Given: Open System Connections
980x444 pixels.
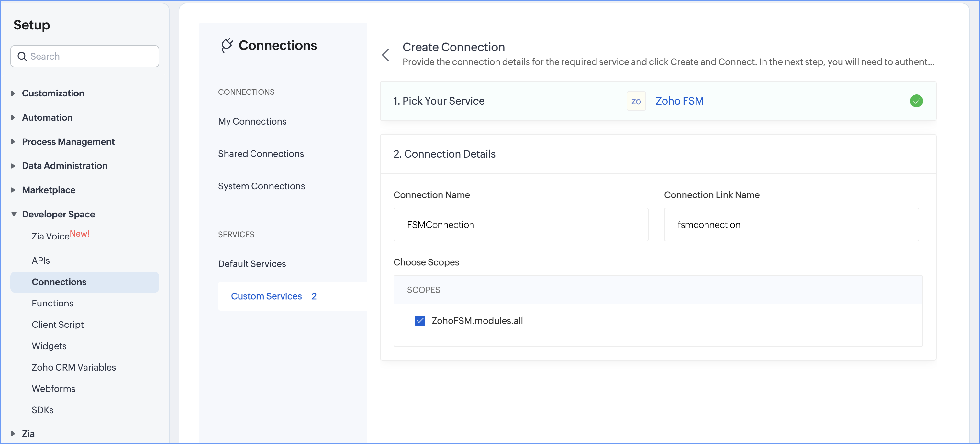Looking at the screenshot, I should (x=262, y=186).
